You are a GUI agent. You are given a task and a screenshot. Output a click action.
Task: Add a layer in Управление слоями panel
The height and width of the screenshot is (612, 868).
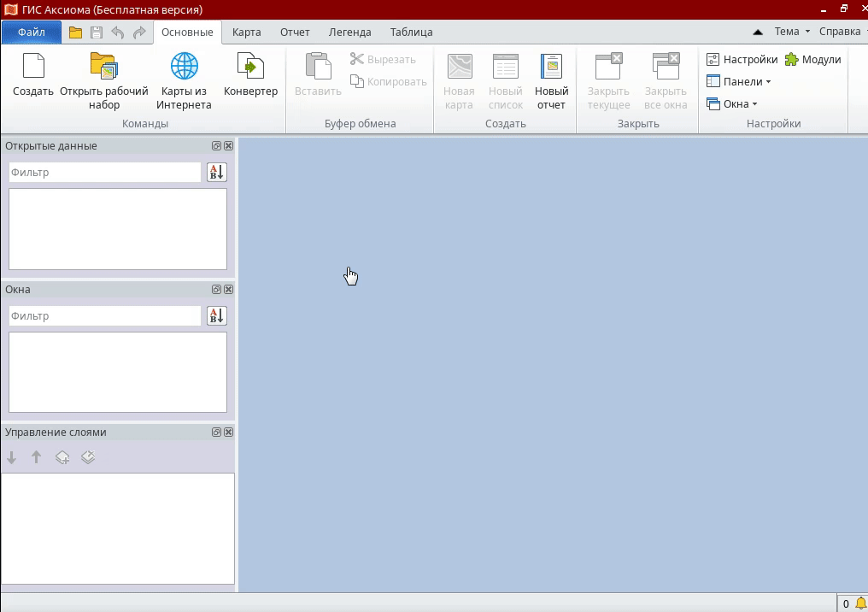pos(62,457)
